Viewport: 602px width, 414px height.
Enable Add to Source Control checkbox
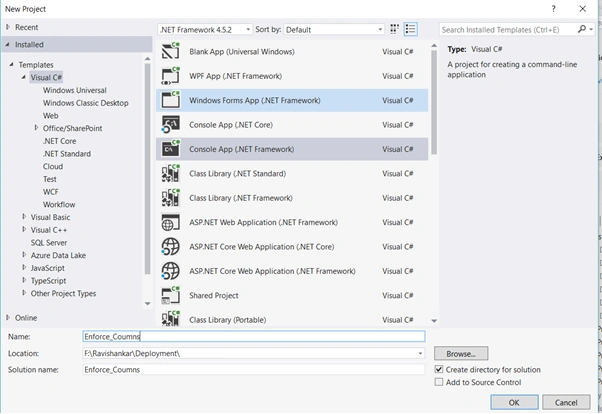439,382
